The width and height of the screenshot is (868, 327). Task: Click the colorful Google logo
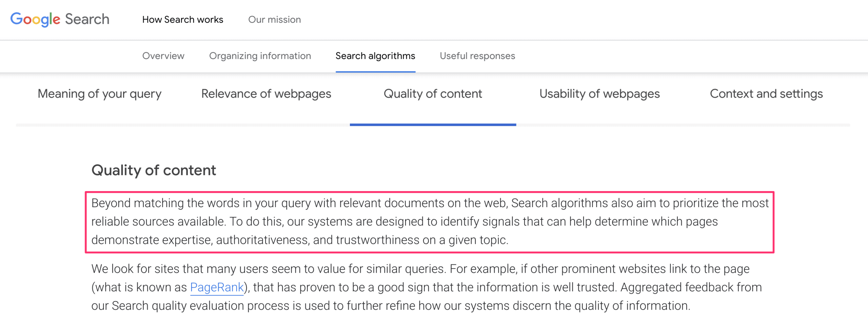coord(35,19)
